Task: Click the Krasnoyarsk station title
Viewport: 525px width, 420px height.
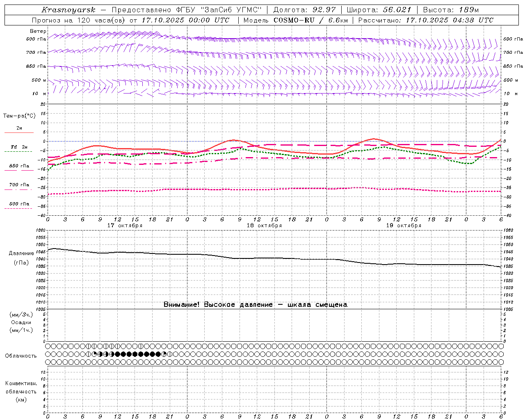Action: click(x=68, y=10)
